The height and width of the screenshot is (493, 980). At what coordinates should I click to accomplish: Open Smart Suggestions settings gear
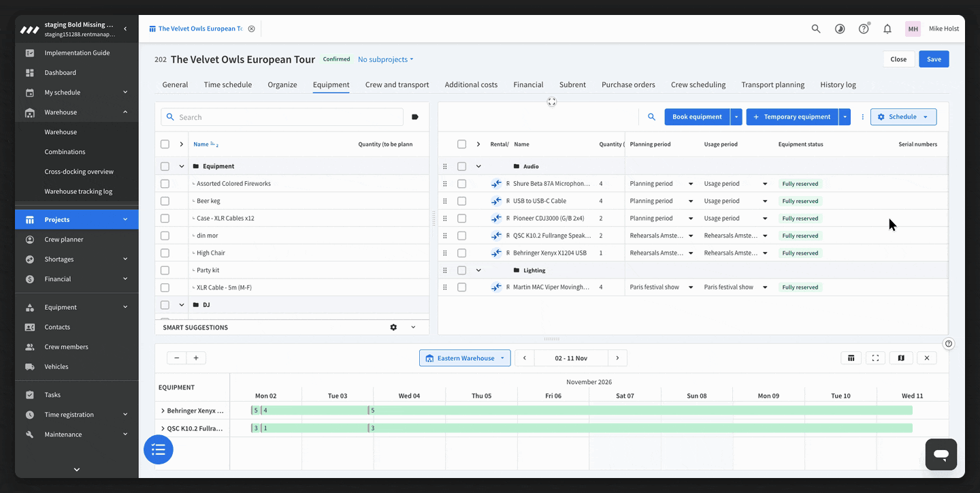pos(393,328)
